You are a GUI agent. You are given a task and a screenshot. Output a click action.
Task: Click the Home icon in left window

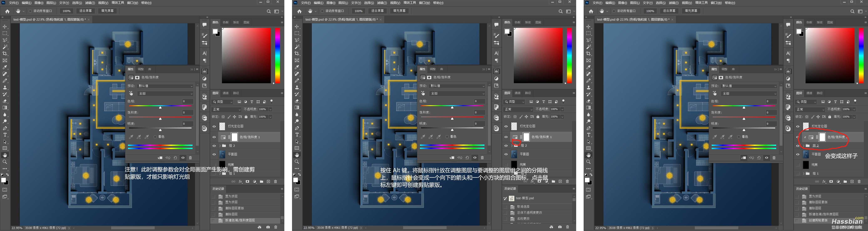click(x=7, y=11)
